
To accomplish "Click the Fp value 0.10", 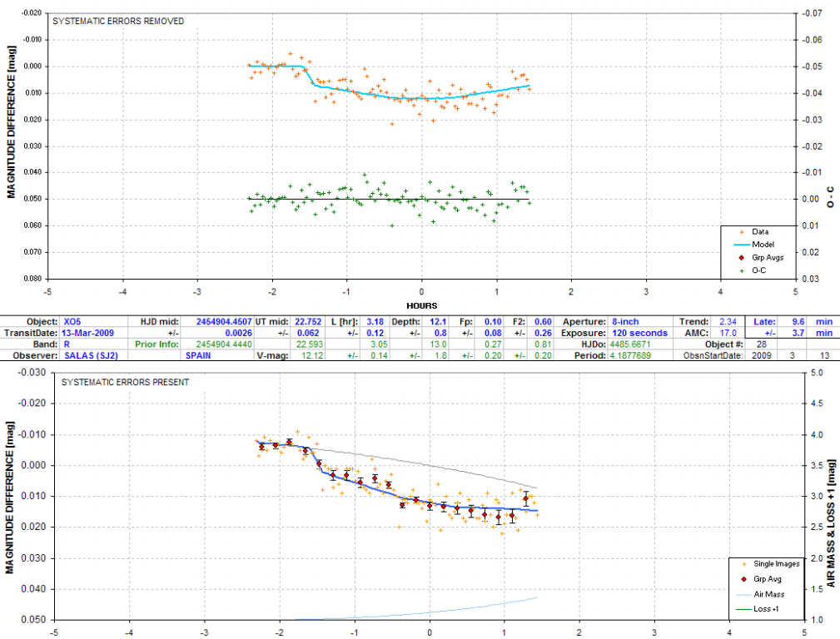I will tap(493, 321).
